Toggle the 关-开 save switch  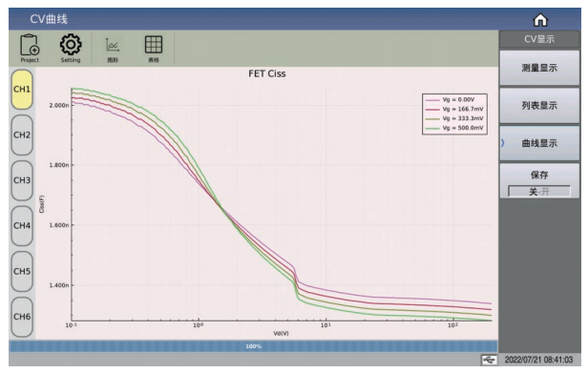click(539, 192)
